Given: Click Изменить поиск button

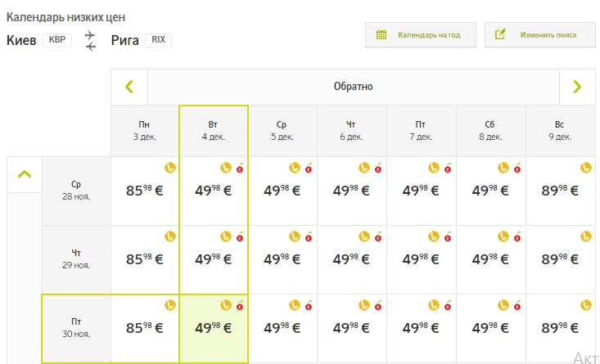Looking at the screenshot, I should pos(539,35).
